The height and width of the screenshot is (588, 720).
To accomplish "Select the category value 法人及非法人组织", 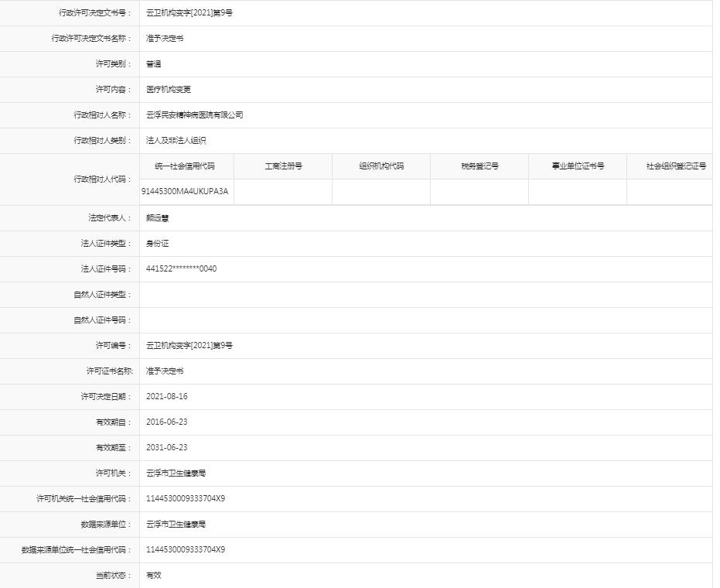I will (x=172, y=140).
